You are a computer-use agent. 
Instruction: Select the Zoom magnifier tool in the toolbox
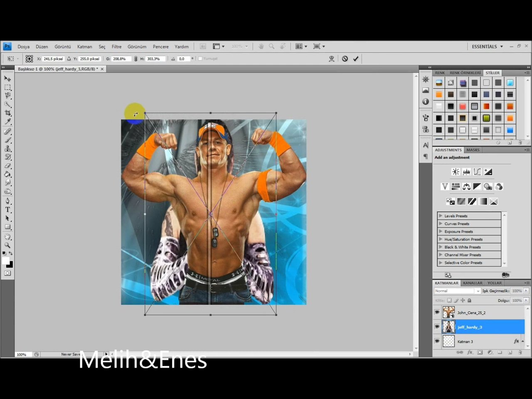click(7, 245)
